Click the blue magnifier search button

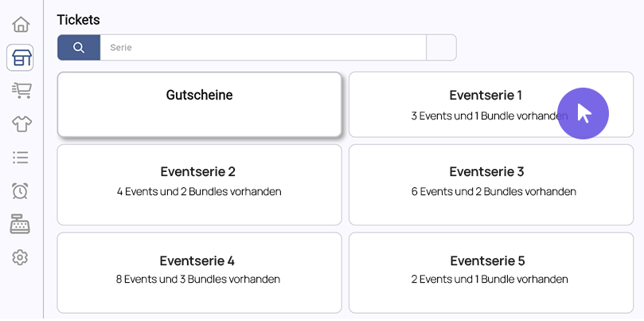pyautogui.click(x=79, y=48)
